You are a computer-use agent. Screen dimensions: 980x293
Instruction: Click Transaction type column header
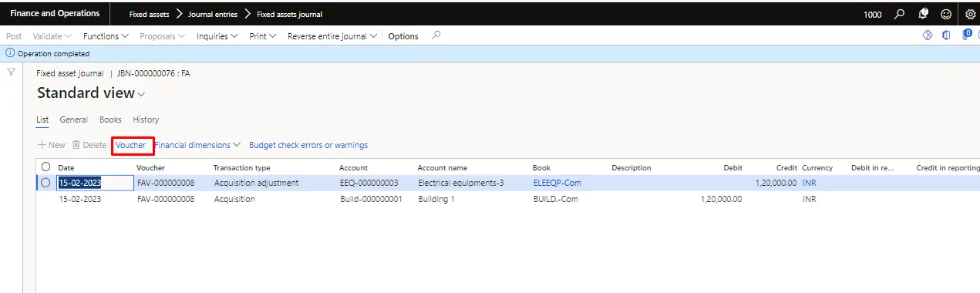(x=242, y=167)
